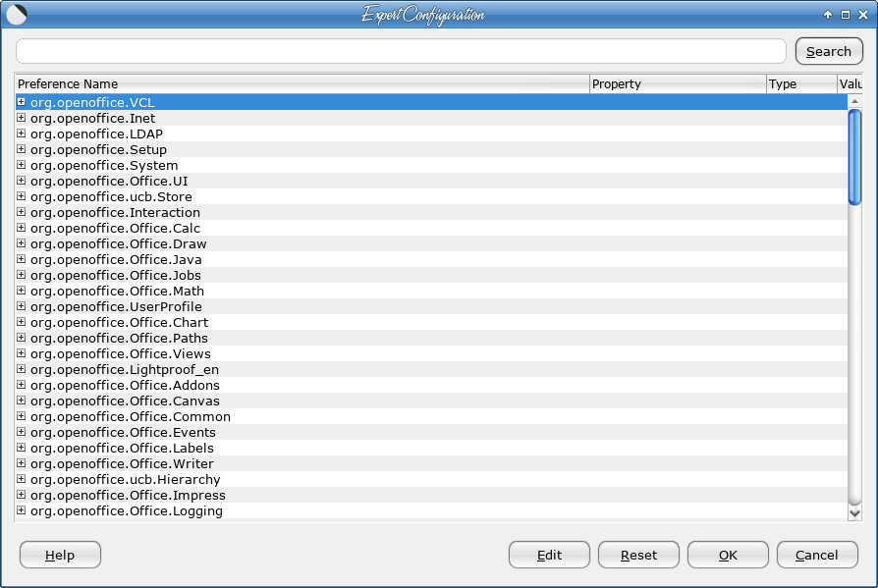Viewport: 878px width, 588px height.
Task: Expand the org.openoffice.VCL node
Action: click(x=22, y=102)
